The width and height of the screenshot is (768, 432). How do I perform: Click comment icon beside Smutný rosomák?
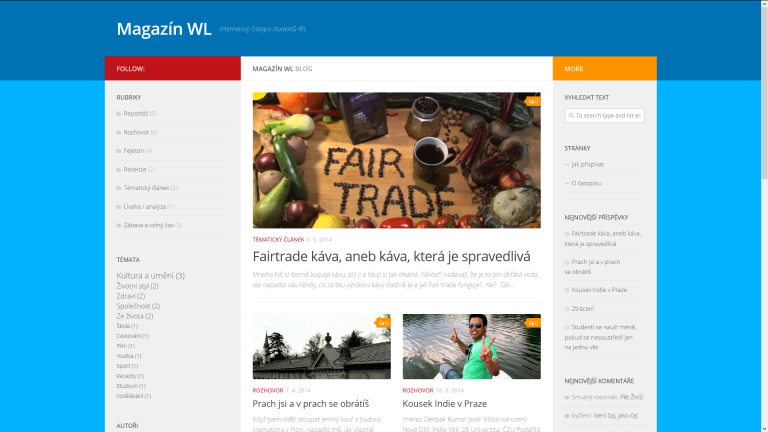pyautogui.click(x=567, y=397)
